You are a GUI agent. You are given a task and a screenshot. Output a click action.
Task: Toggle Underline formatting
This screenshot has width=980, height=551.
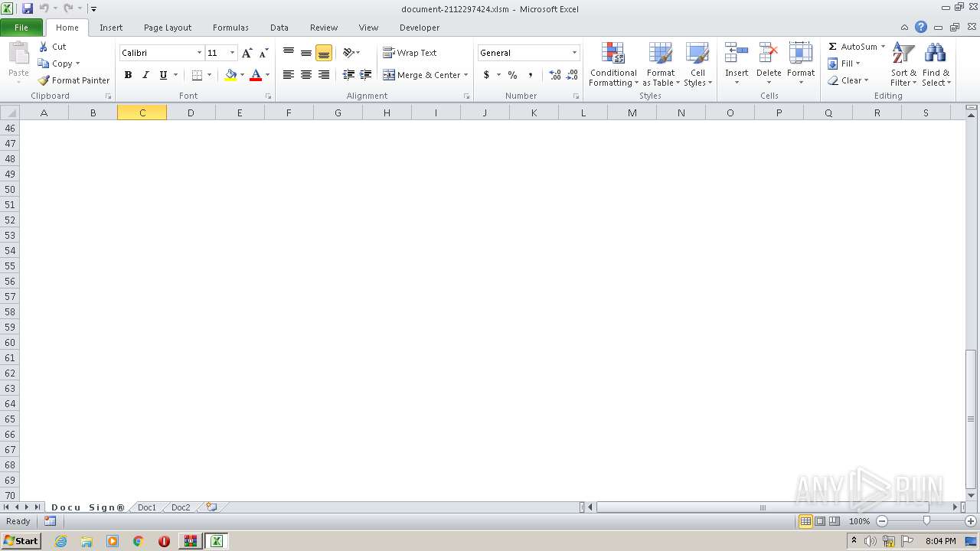tap(163, 75)
